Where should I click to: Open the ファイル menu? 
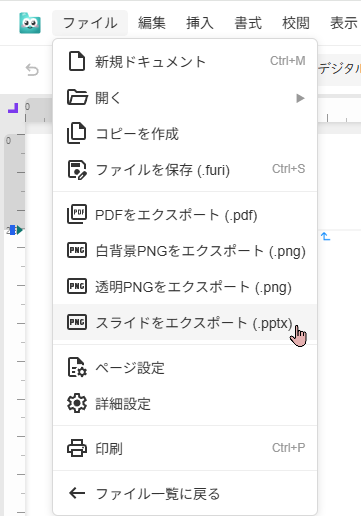(x=90, y=23)
